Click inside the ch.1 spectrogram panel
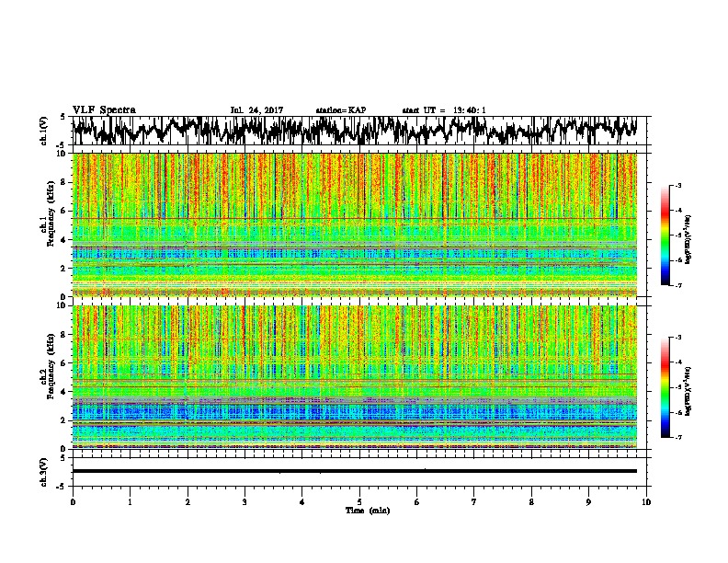This screenshot has height=563, width=728. [x=354, y=224]
